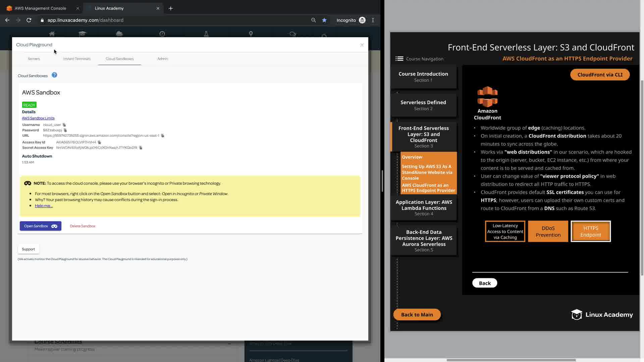
Task: Open the AWS Sandbox Limits link
Action: tap(38, 118)
